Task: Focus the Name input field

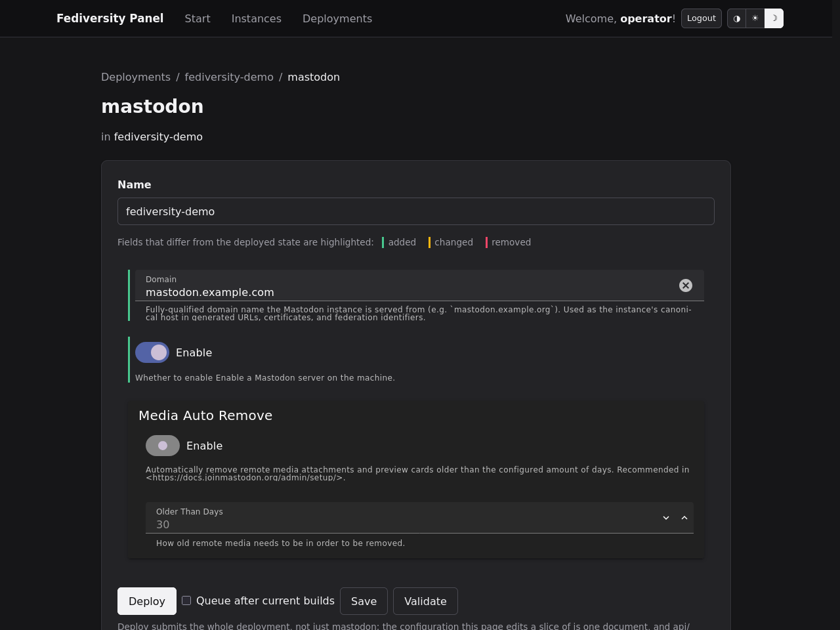Action: click(x=416, y=211)
